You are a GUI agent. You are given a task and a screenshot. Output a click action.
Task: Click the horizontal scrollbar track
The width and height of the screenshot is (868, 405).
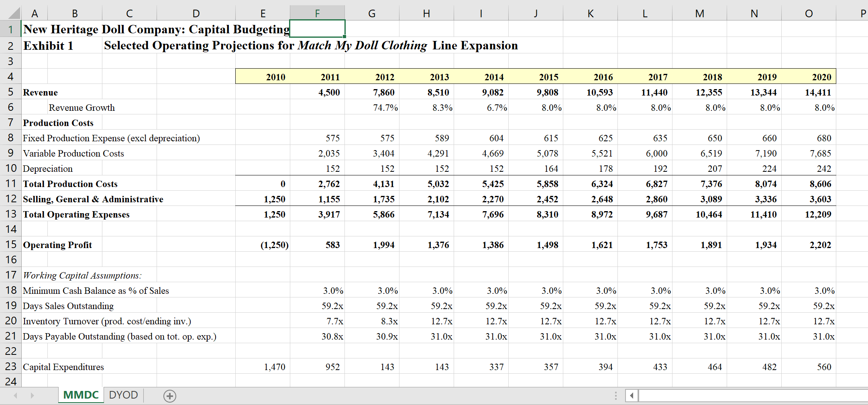(753, 396)
